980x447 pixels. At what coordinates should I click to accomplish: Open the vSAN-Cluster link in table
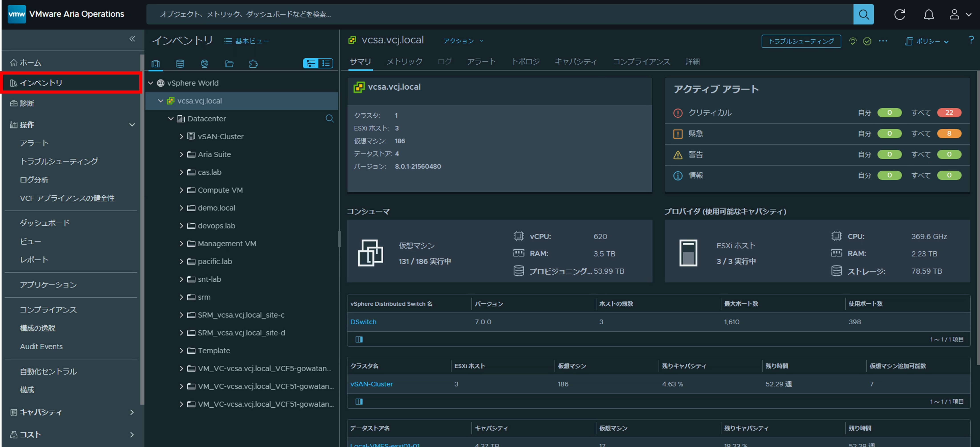point(371,384)
